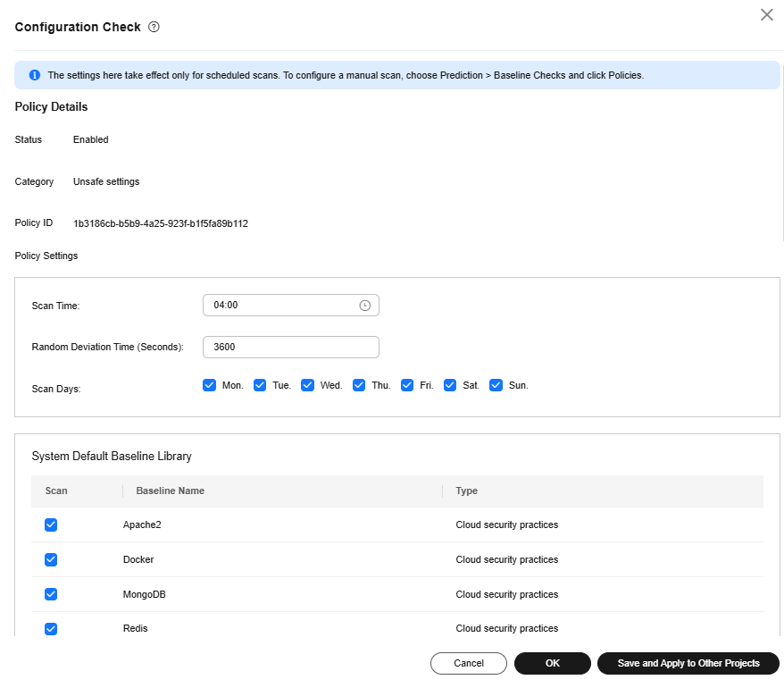Disable scanning on Fri.

pyautogui.click(x=407, y=385)
